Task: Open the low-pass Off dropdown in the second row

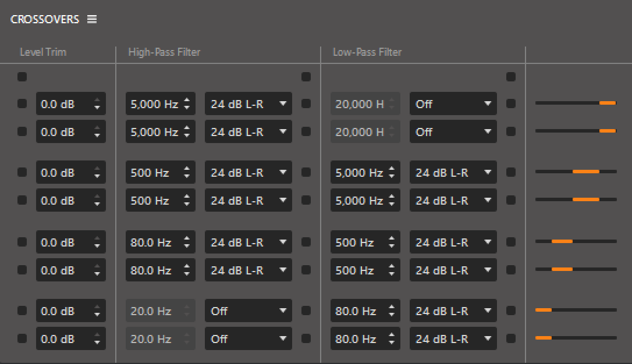Action: click(453, 132)
